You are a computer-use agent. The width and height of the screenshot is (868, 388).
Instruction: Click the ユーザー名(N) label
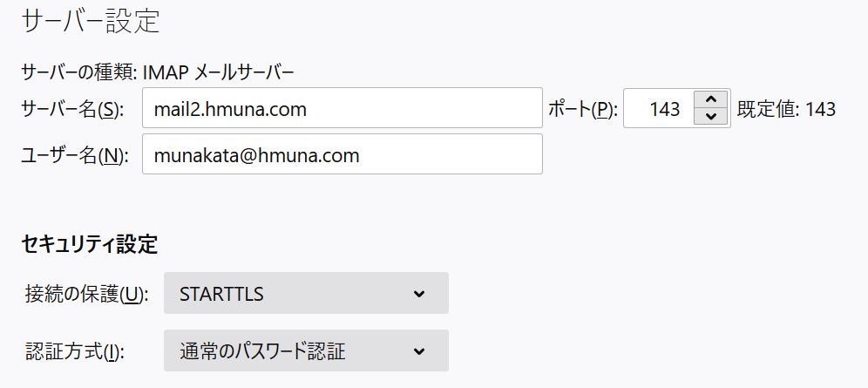(74, 155)
